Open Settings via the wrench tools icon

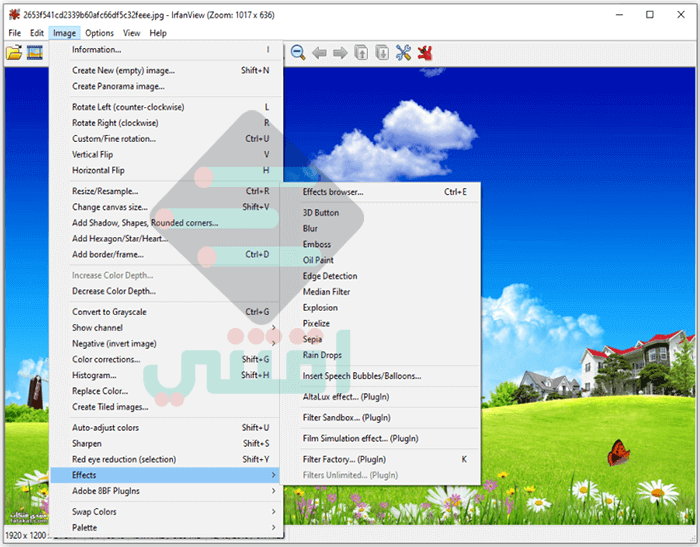click(x=403, y=53)
